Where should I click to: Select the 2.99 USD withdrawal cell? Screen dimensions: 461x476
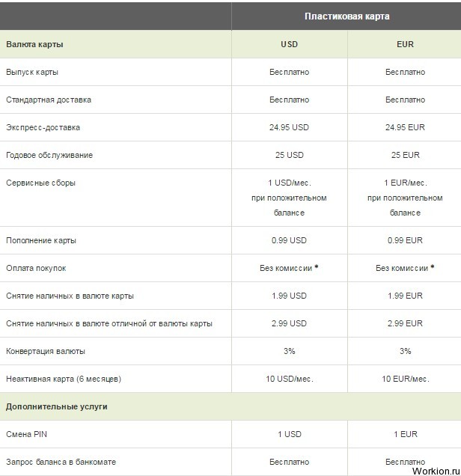point(289,323)
